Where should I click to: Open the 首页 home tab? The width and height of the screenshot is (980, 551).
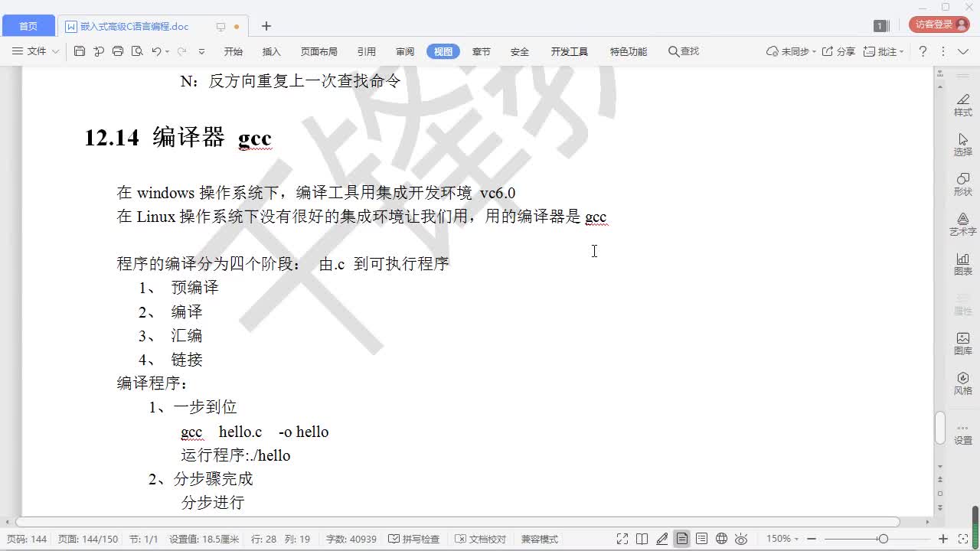point(28,26)
